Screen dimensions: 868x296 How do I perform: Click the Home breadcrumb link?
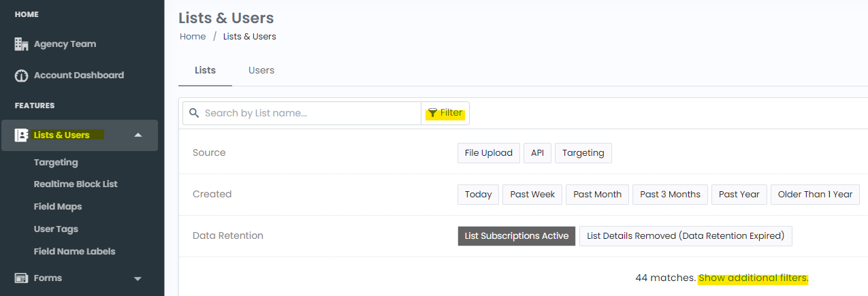pos(193,36)
